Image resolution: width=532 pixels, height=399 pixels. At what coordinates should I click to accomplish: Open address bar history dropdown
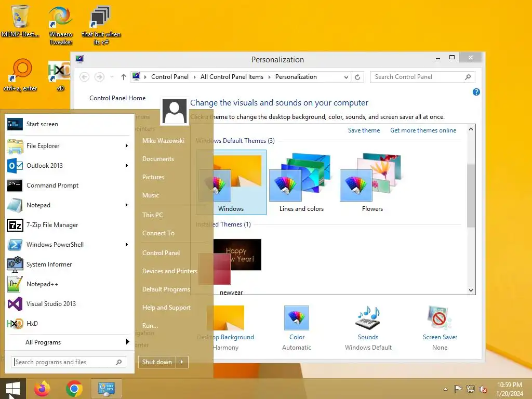pyautogui.click(x=346, y=77)
